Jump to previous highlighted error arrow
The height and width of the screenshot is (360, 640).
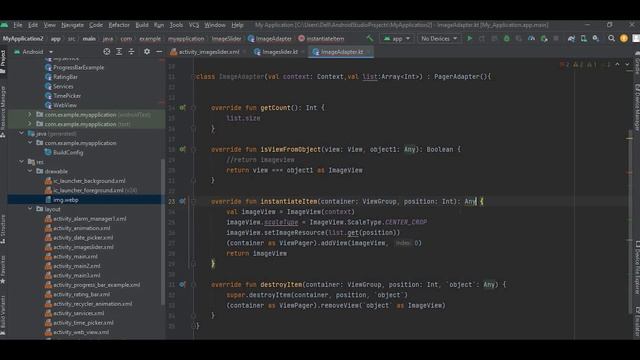tap(618, 64)
